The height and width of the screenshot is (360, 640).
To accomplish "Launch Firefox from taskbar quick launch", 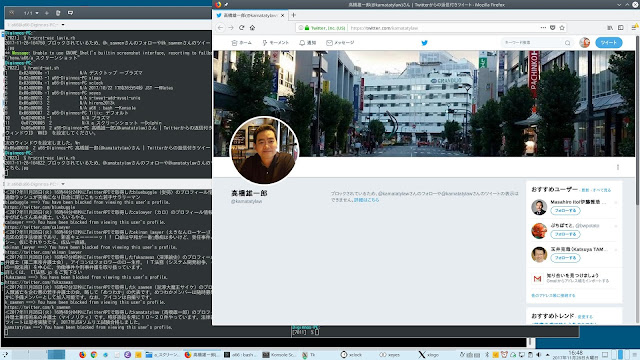I will (x=82, y=355).
